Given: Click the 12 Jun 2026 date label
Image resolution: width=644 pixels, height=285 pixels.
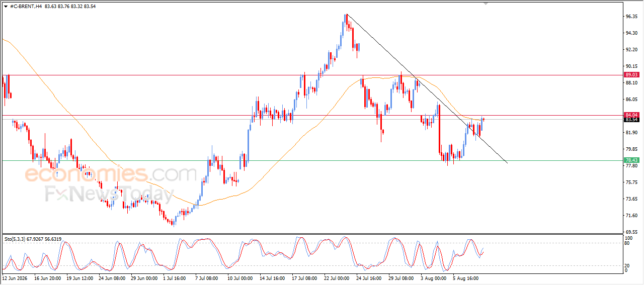Looking at the screenshot, I should [x=15, y=277].
